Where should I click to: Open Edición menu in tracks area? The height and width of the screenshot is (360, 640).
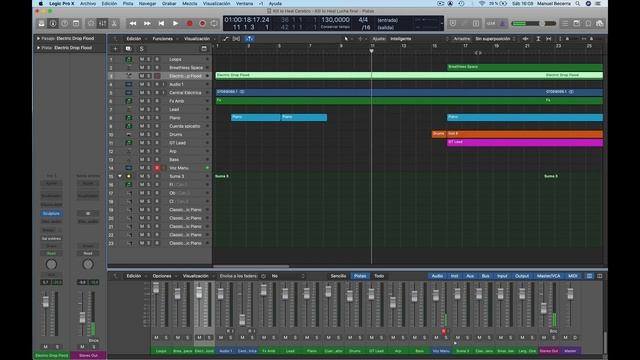[133, 39]
